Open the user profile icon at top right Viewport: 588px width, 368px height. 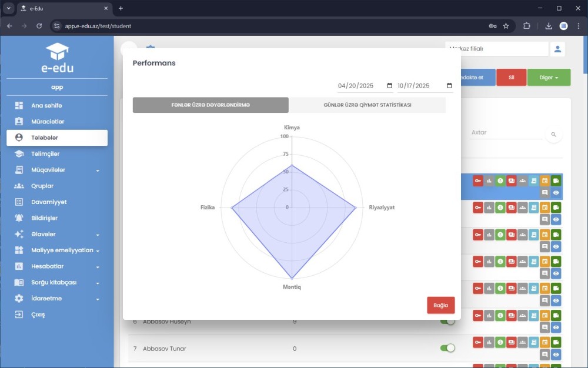click(557, 49)
